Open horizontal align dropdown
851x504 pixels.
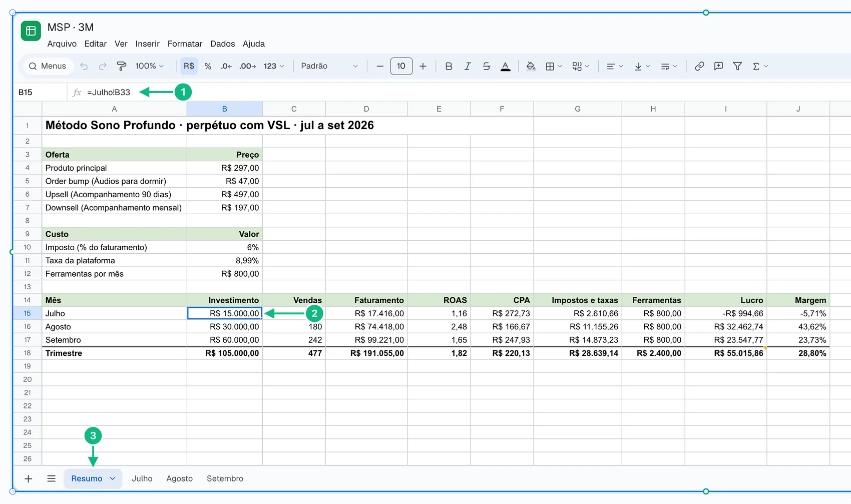click(x=614, y=66)
